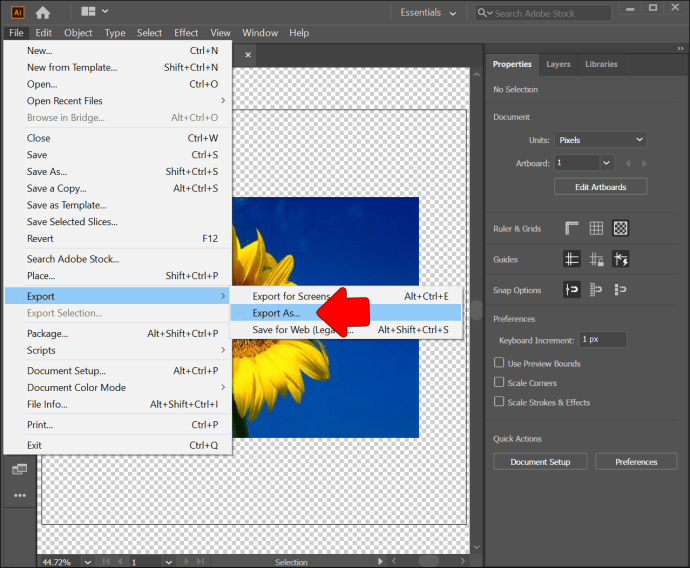Enable Use Preview Bounds checkbox
Viewport: 690px width, 568px height.
[500, 364]
